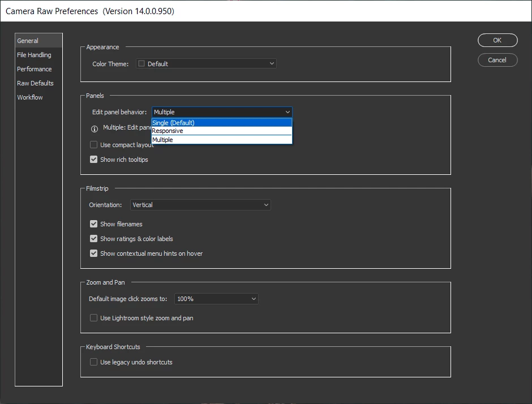Select the Workflow preferences section
532x404 pixels.
pos(38,97)
